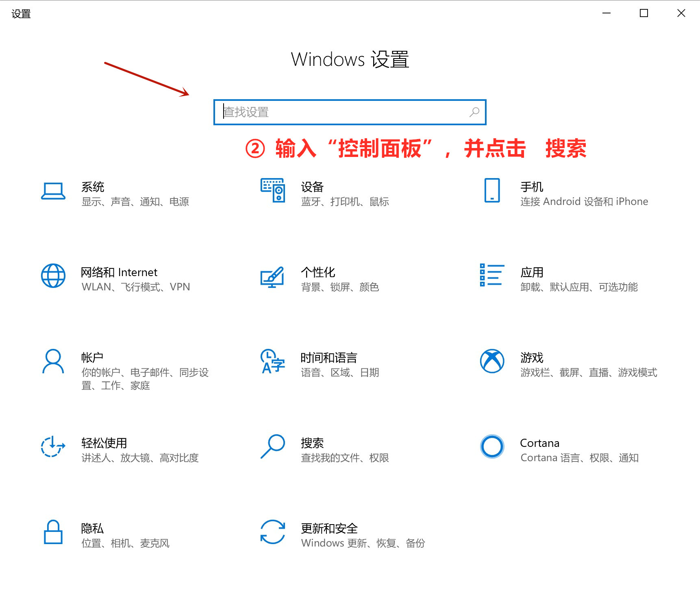Open Network and Internet globe icon

tap(53, 276)
